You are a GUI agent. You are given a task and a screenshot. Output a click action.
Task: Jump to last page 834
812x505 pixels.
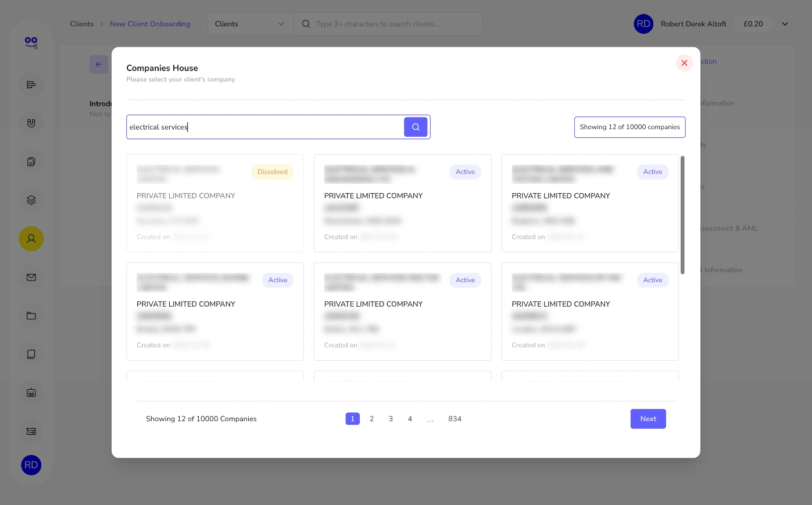pos(455,419)
